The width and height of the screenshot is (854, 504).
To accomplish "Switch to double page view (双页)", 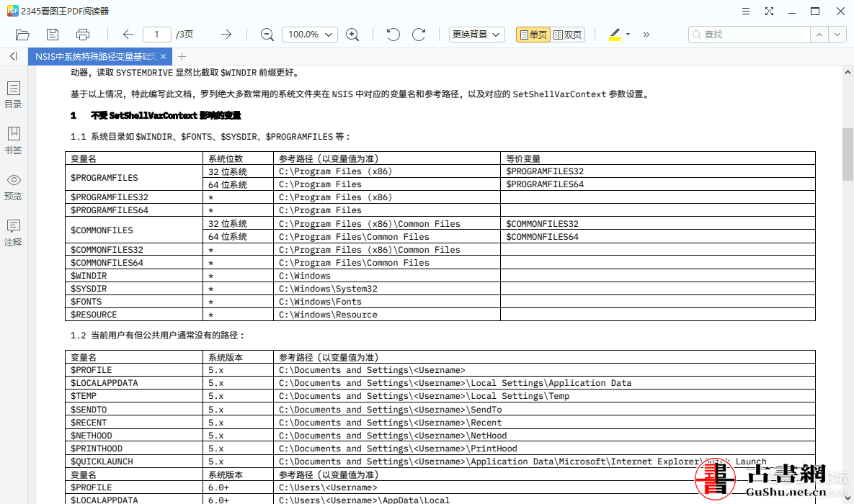I will pyautogui.click(x=568, y=35).
